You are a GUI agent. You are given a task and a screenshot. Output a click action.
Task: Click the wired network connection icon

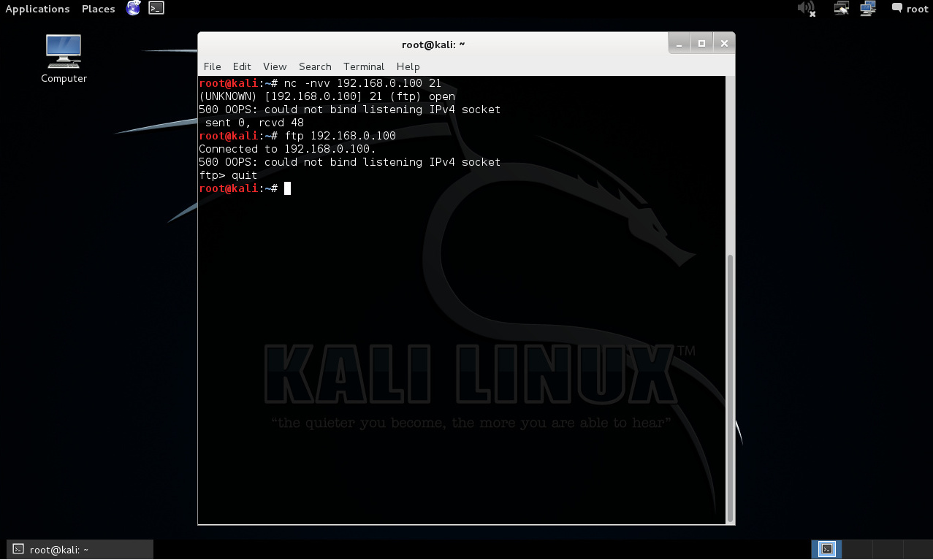click(842, 9)
